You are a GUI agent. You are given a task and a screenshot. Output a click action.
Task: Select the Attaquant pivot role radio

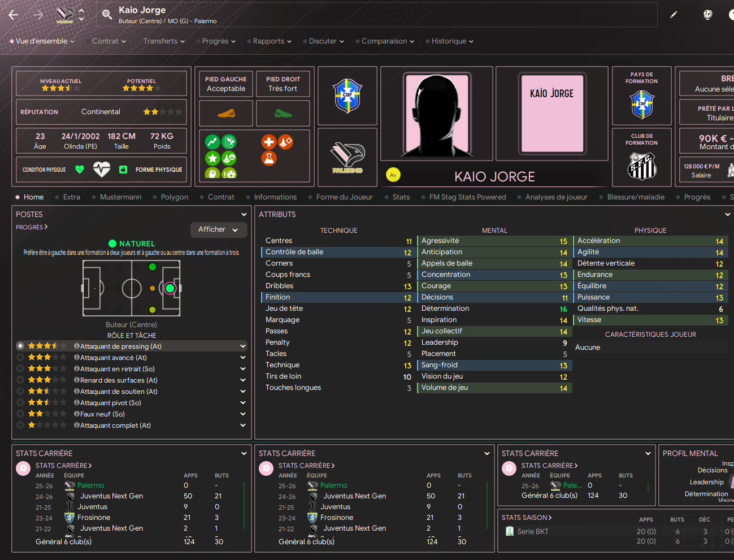(x=20, y=402)
